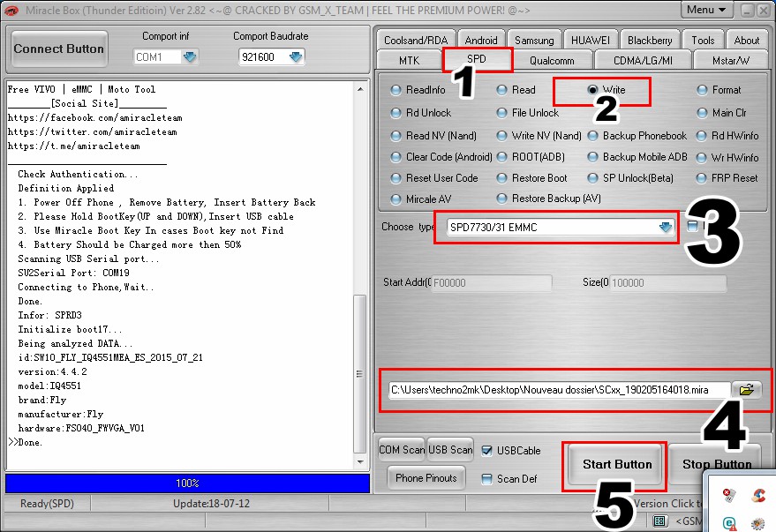Viewport: 776px width, 532px height.
Task: Click the CCleaner icon in system tray
Action: (x=758, y=496)
